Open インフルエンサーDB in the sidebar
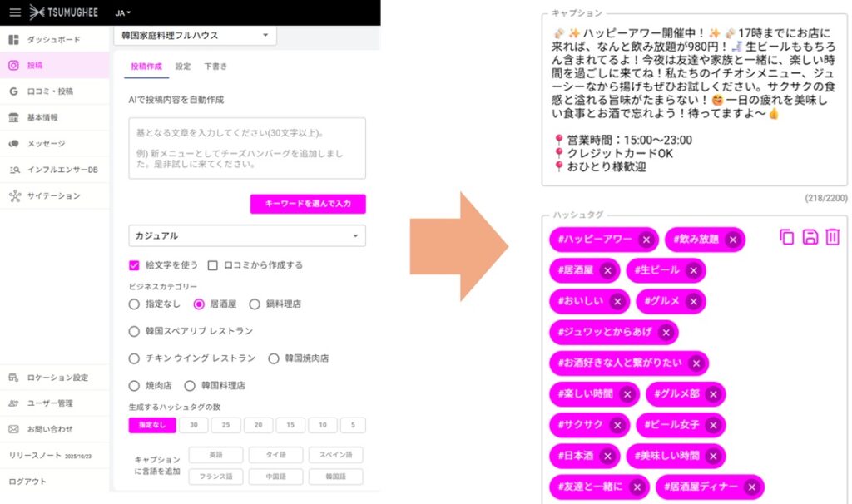Viewport: 852px width, 504px height. click(x=62, y=170)
